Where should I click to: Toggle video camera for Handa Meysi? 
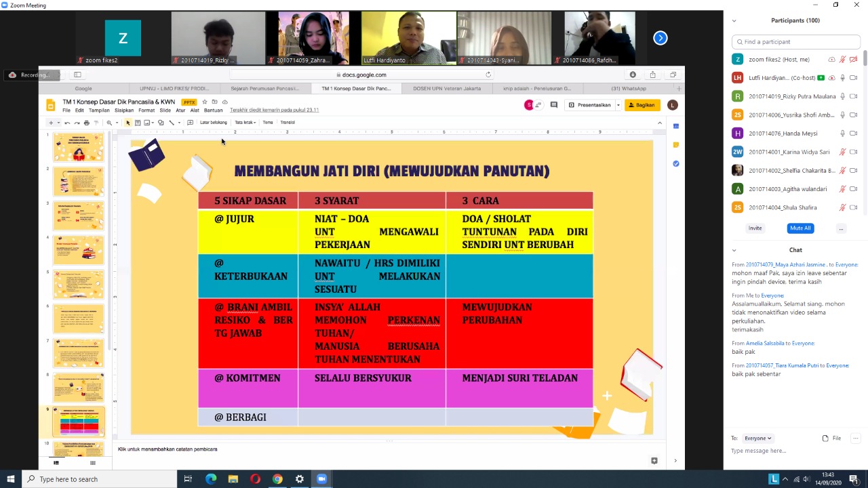click(854, 134)
